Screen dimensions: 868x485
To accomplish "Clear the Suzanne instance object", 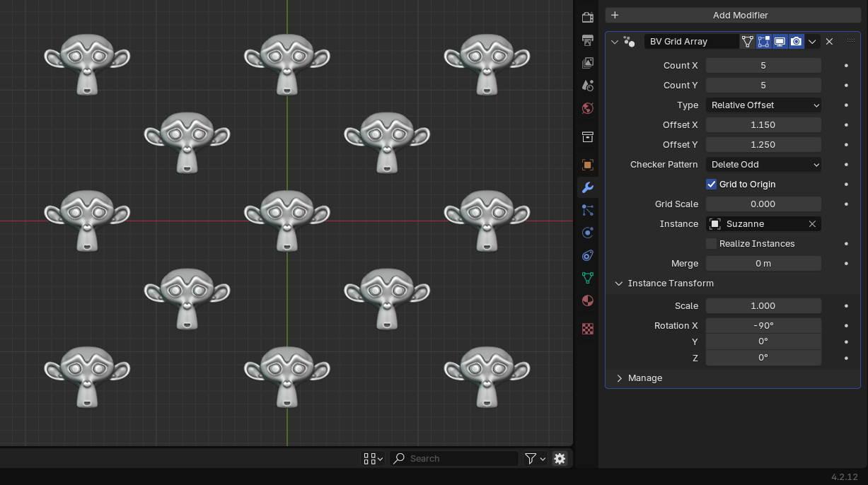I will coord(812,224).
